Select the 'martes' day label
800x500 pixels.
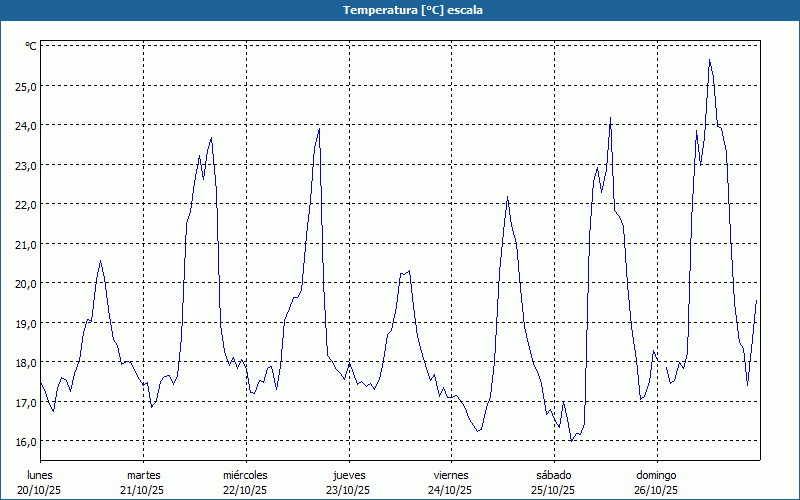point(143,474)
